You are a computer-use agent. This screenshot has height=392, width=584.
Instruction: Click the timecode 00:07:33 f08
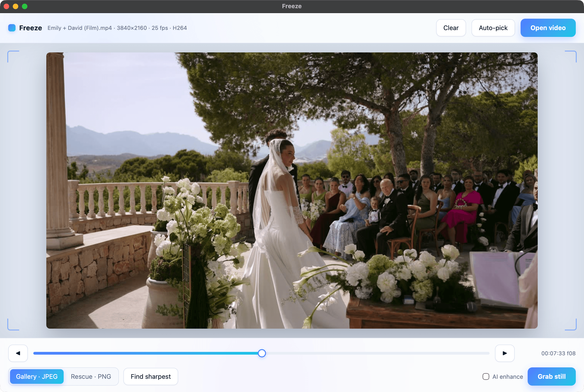point(558,353)
